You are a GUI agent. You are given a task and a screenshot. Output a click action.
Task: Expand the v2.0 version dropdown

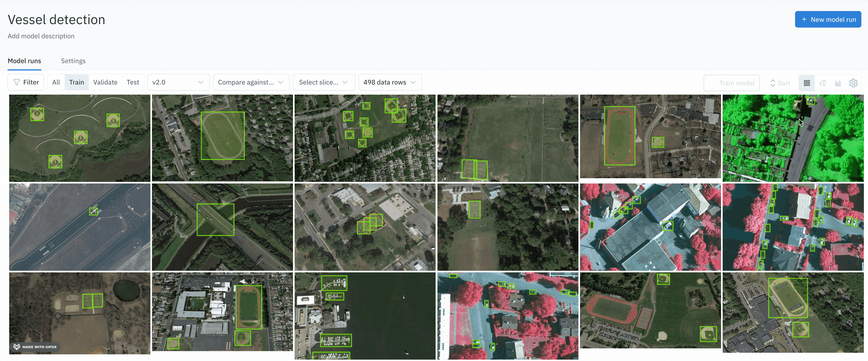[178, 82]
